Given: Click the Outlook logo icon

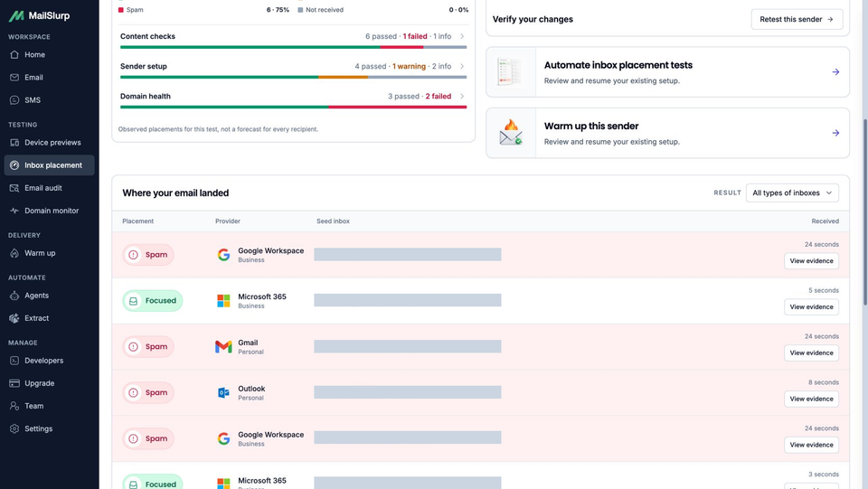Looking at the screenshot, I should click(x=223, y=393).
